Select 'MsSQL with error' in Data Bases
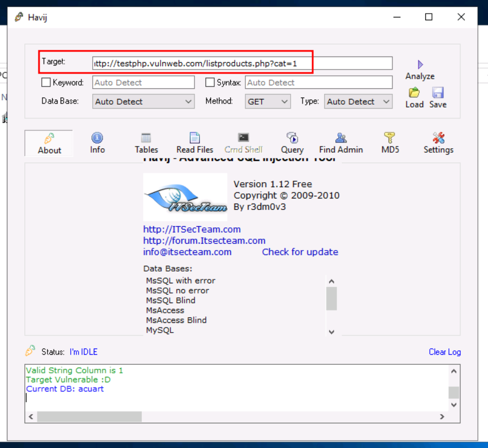Screen dimensions: 488x448 tap(180, 281)
